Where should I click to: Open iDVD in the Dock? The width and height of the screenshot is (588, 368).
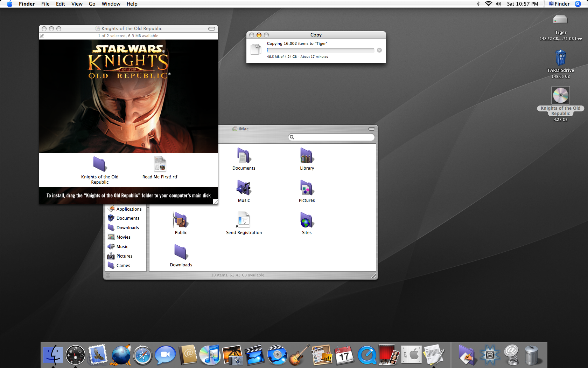[277, 355]
